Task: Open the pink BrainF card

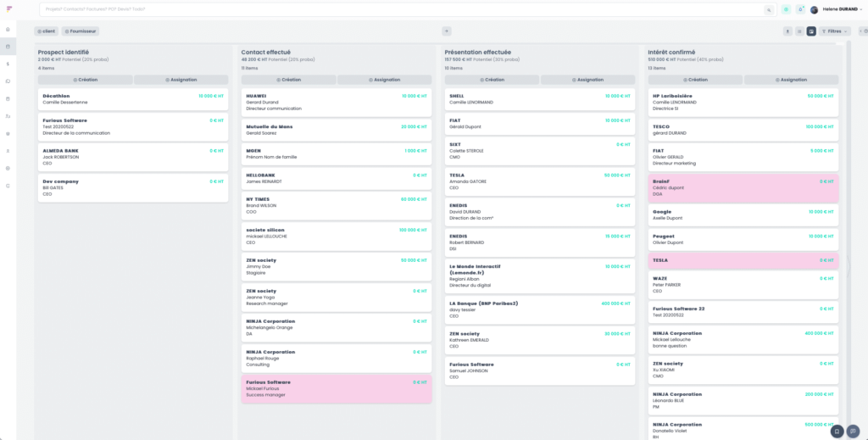Action: tap(743, 188)
